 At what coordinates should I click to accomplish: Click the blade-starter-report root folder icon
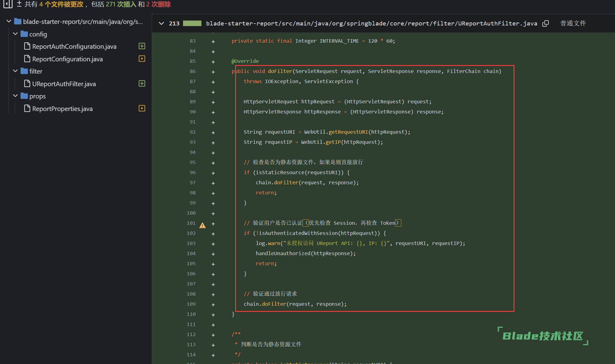[18, 21]
